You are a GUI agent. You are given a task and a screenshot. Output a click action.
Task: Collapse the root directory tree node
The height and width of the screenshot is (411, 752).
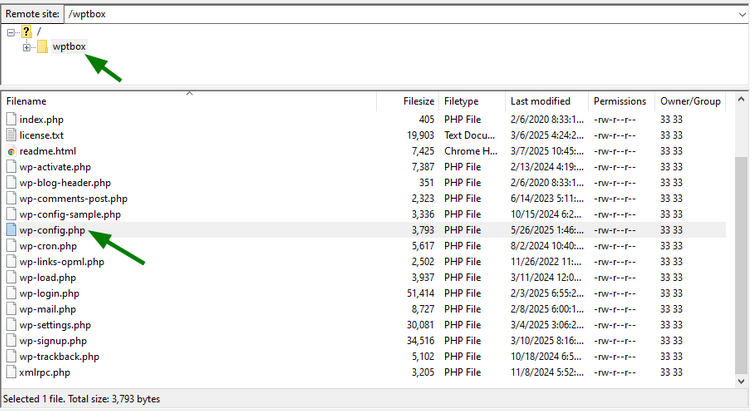11,32
